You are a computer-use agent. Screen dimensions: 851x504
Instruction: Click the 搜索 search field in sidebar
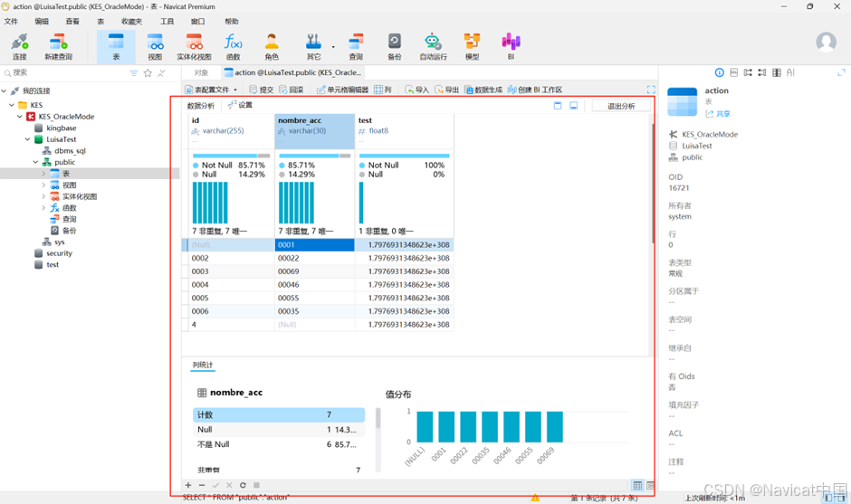[65, 72]
